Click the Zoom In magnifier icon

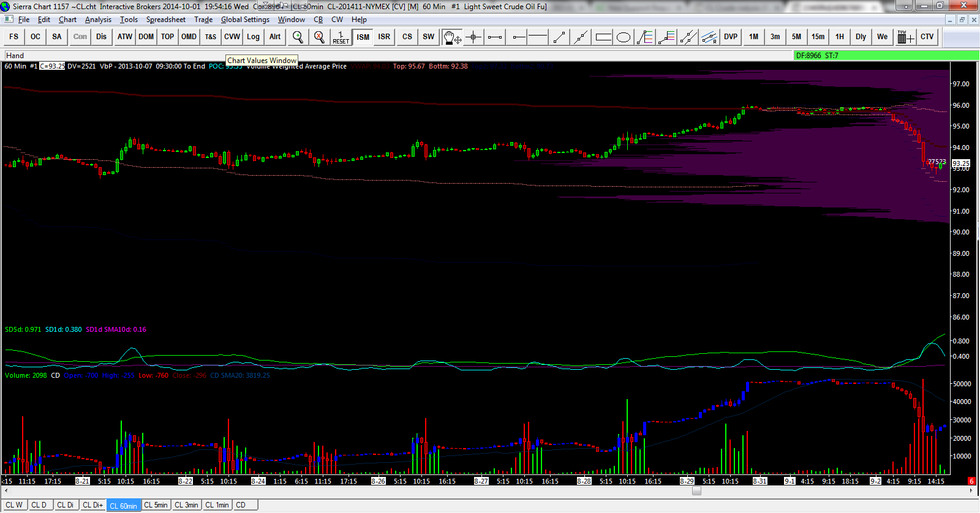click(x=298, y=37)
